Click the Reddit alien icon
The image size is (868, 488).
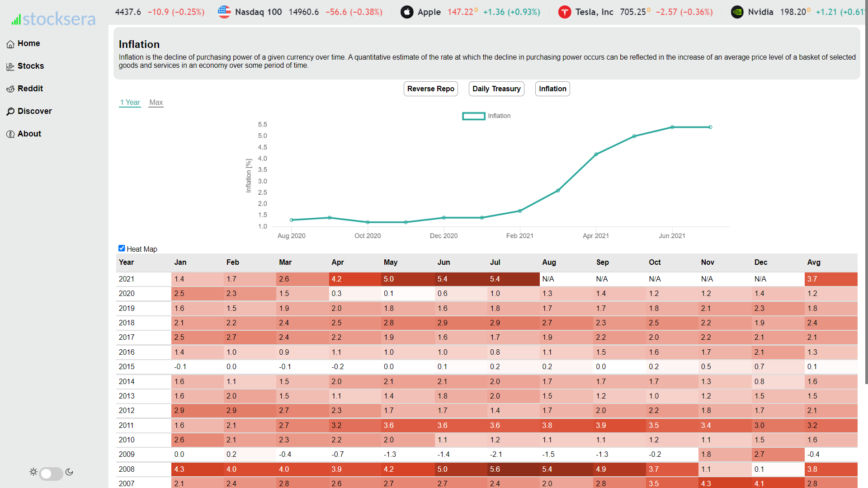[x=10, y=89]
